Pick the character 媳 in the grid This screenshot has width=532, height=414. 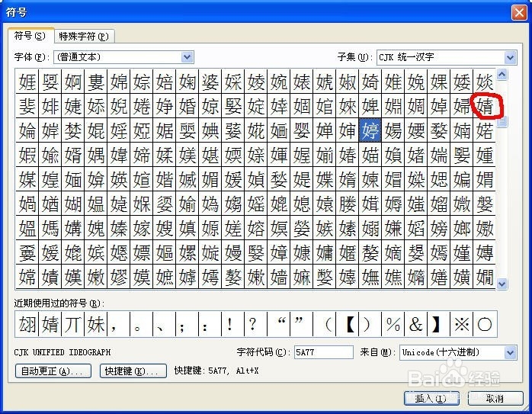302,204
